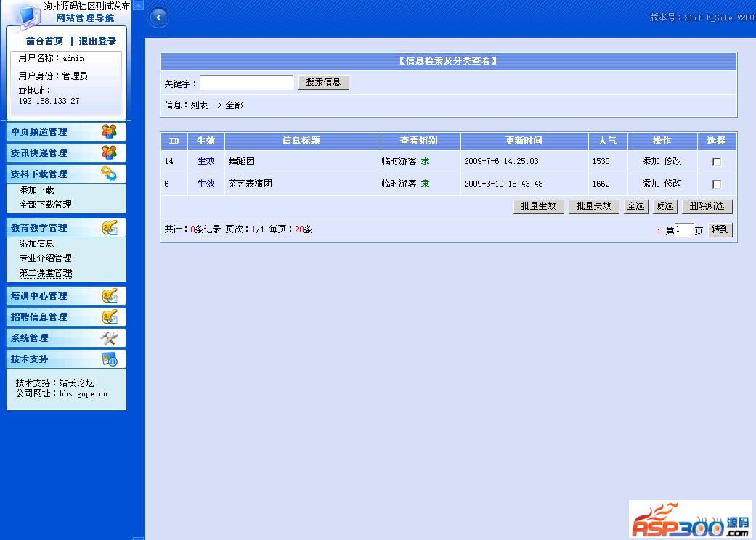Click the people icon beside 单页频道管理
Image resolution: width=756 pixels, height=540 pixels.
[x=109, y=131]
